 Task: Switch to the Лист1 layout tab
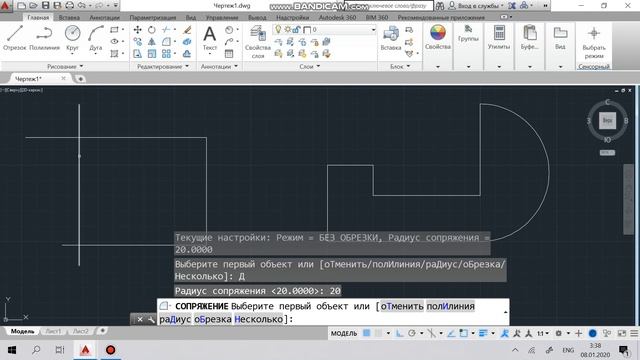[x=53, y=331]
